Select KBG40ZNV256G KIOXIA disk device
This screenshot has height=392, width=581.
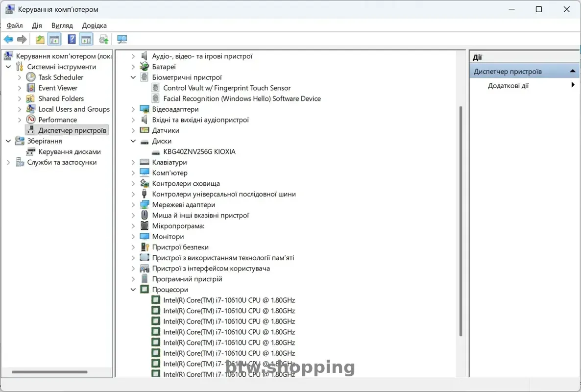point(199,152)
